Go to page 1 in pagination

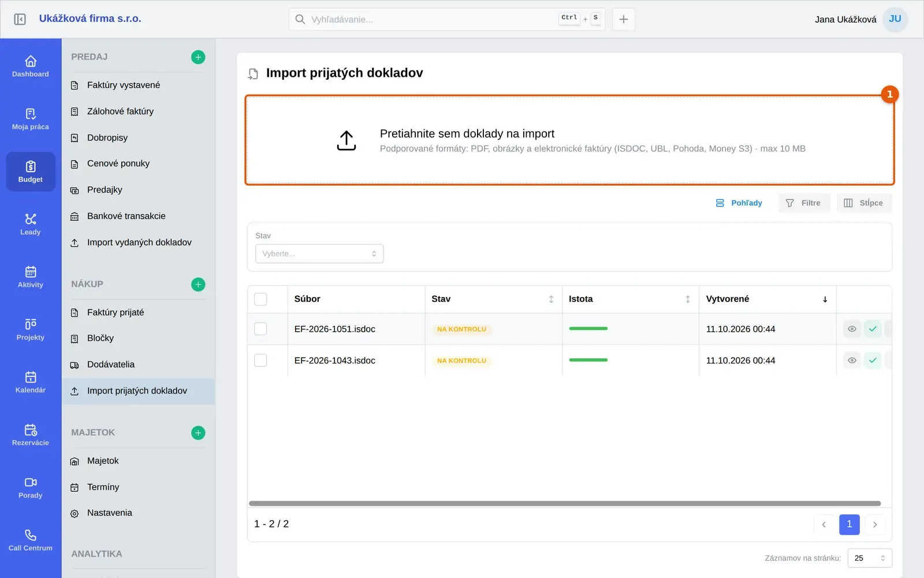(849, 524)
